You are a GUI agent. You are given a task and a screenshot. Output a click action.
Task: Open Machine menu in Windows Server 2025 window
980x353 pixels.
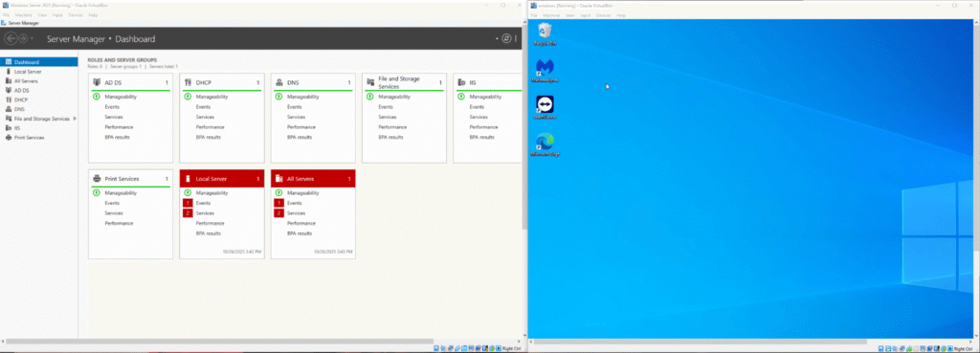[x=23, y=15]
